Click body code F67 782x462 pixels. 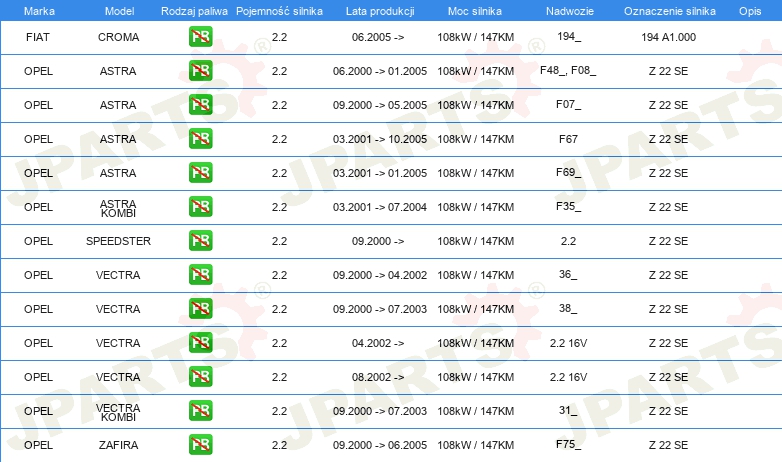pyautogui.click(x=568, y=139)
